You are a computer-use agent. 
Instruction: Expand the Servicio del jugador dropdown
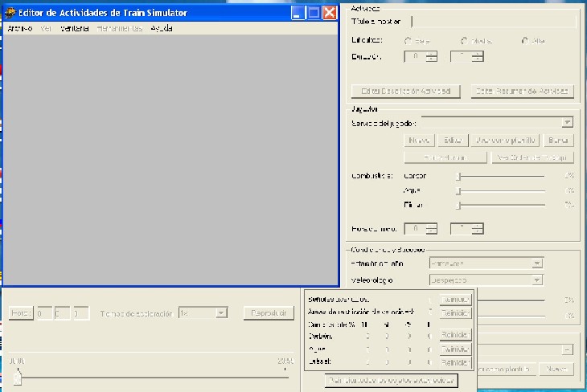(x=567, y=123)
